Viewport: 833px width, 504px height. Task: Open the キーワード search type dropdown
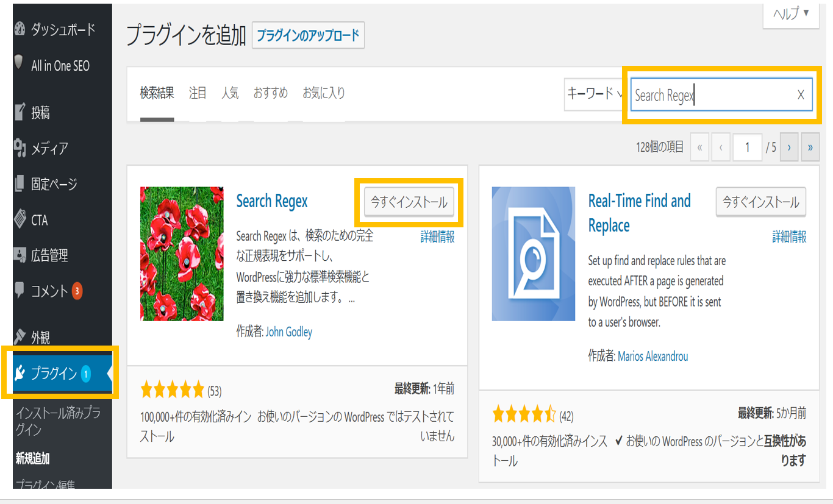[x=595, y=94]
